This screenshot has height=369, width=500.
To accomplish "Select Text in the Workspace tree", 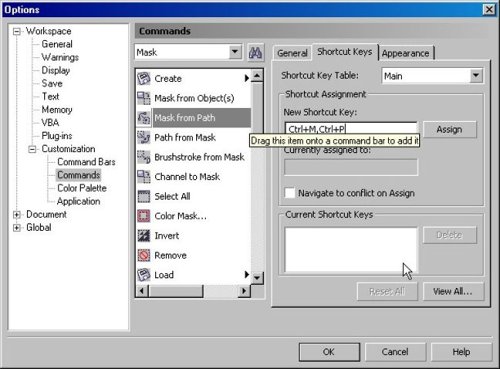I will coord(50,96).
